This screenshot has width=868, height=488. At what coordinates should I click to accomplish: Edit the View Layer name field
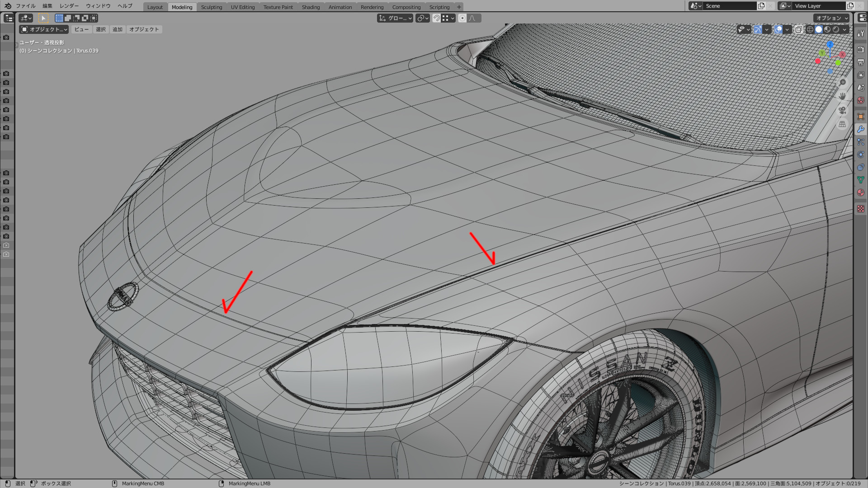tap(819, 6)
